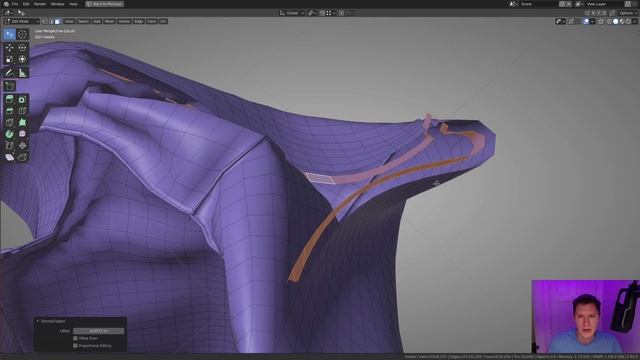Click the View Layer name field
The width and height of the screenshot is (640, 360).
603,4
